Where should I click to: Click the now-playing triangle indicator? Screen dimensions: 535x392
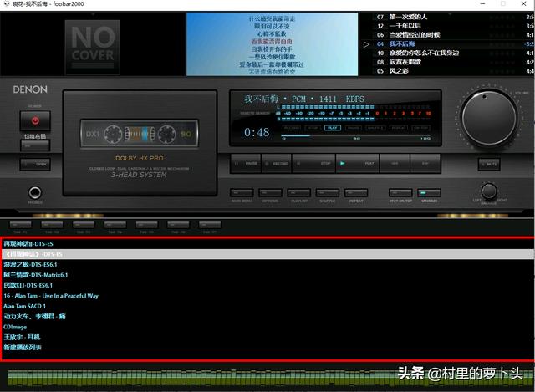pyautogui.click(x=366, y=44)
